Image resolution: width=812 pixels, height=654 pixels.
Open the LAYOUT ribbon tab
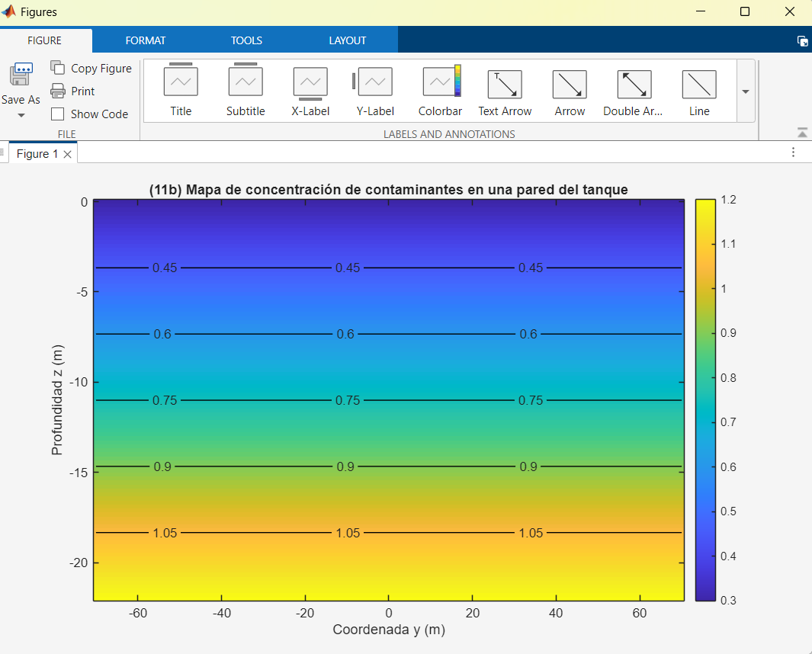click(x=348, y=40)
